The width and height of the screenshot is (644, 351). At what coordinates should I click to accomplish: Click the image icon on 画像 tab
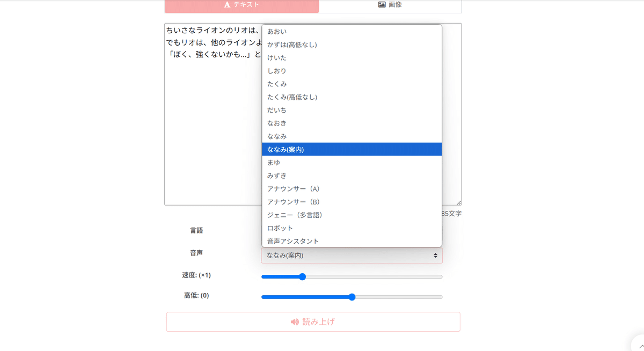pyautogui.click(x=382, y=5)
